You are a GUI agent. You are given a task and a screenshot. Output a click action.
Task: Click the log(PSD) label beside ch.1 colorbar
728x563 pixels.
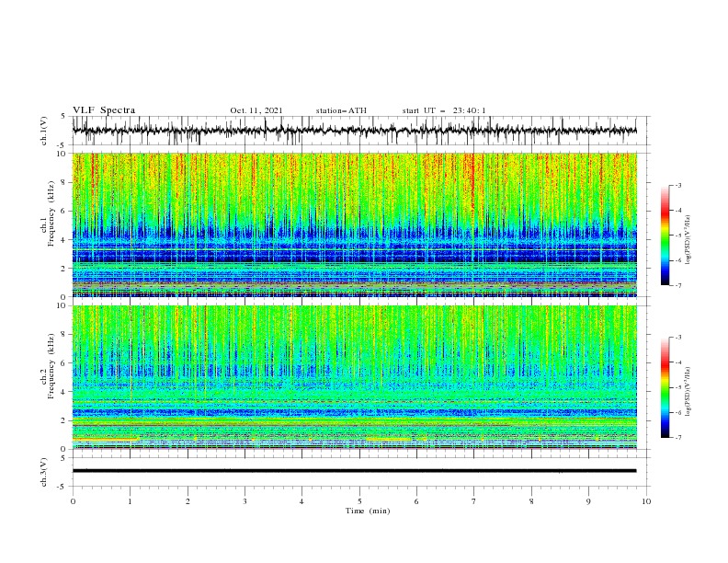click(688, 240)
